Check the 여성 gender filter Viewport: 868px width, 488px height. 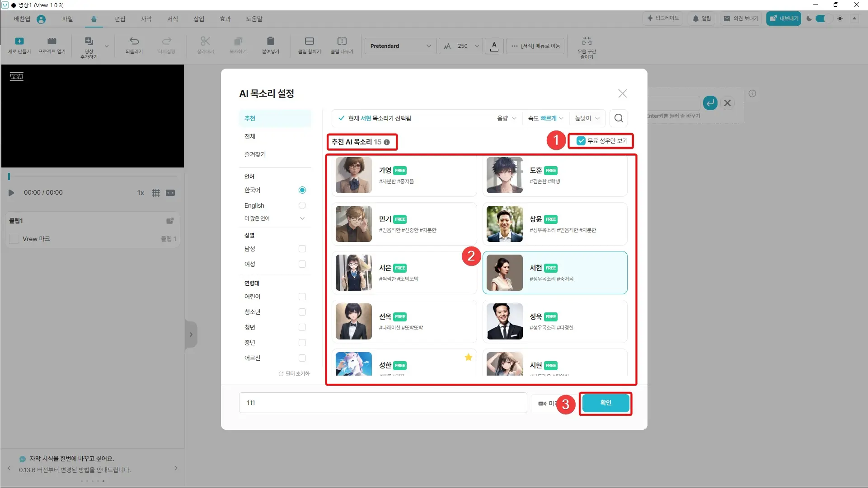click(302, 264)
